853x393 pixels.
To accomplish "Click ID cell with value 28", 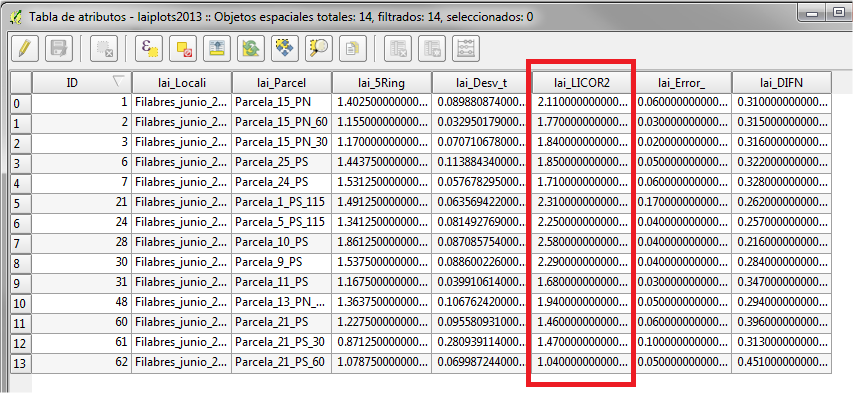I will 82,242.
